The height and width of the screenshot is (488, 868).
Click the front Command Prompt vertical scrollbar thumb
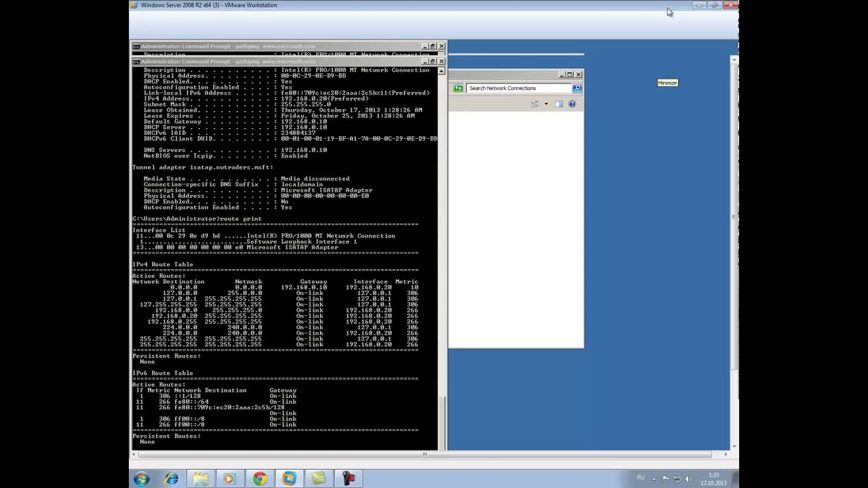(x=442, y=423)
